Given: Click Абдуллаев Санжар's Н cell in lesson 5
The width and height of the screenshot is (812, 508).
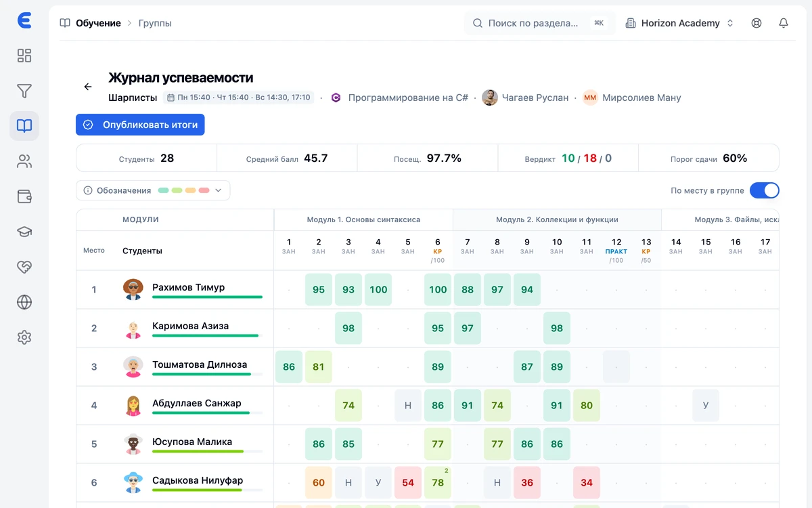Looking at the screenshot, I should point(408,405).
